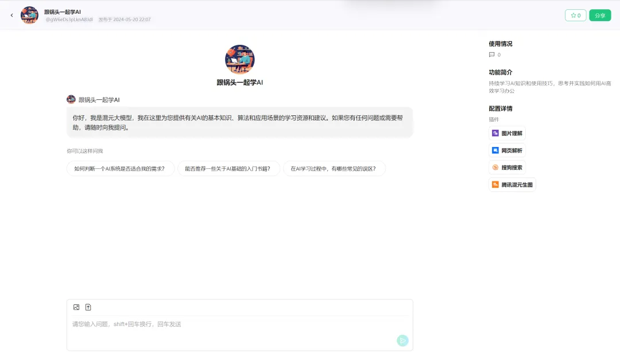The height and width of the screenshot is (364, 620).
Task: Select the suggestion 能否推荐一些关于AI基础的入门书籍?
Action: point(228,169)
